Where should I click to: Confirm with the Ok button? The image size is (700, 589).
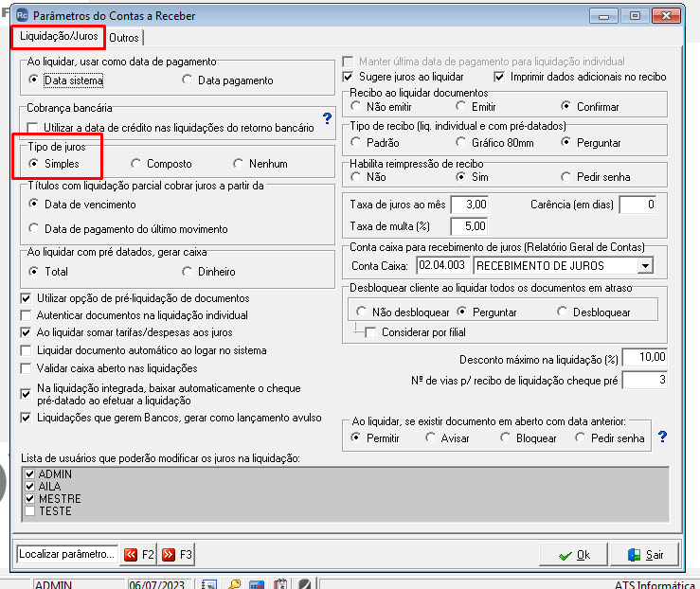pyautogui.click(x=574, y=555)
